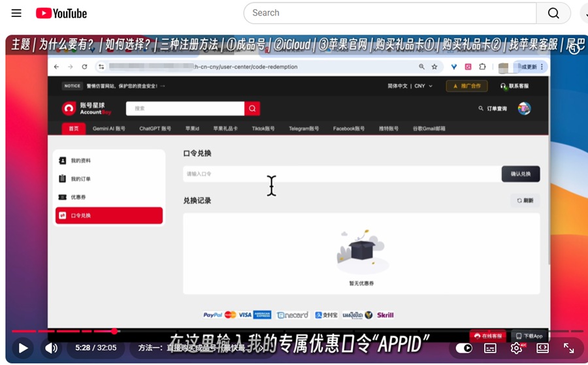Click browser back arrow in video

coord(56,67)
